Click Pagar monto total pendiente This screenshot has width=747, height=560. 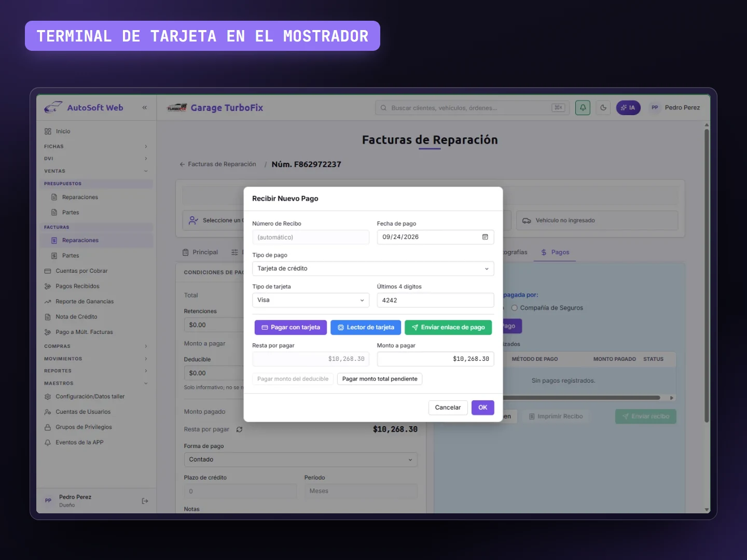click(380, 379)
